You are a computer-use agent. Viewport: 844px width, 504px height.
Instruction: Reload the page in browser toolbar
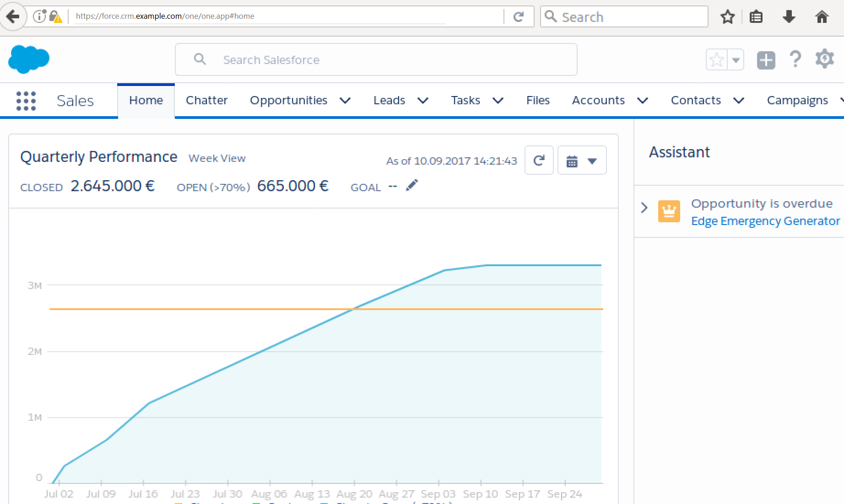[x=519, y=17]
